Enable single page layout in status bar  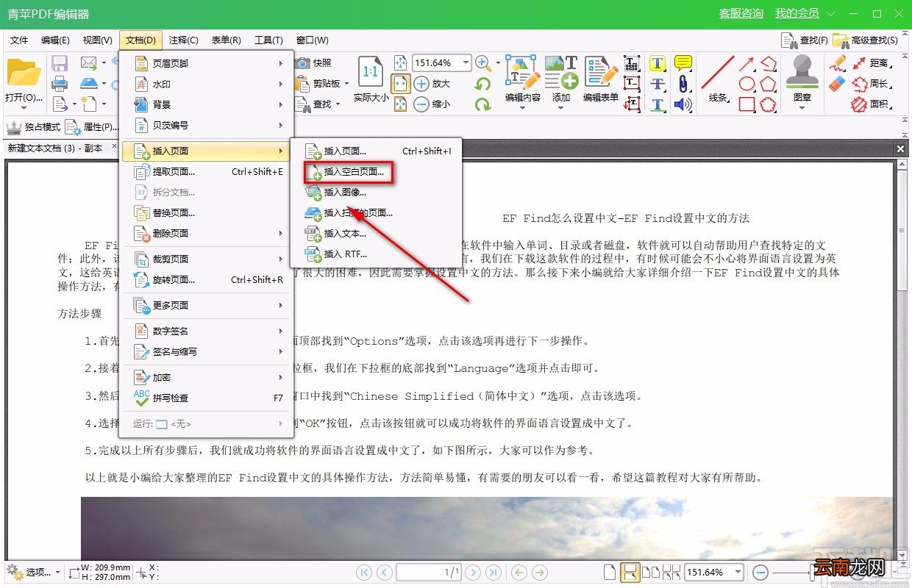pos(608,572)
